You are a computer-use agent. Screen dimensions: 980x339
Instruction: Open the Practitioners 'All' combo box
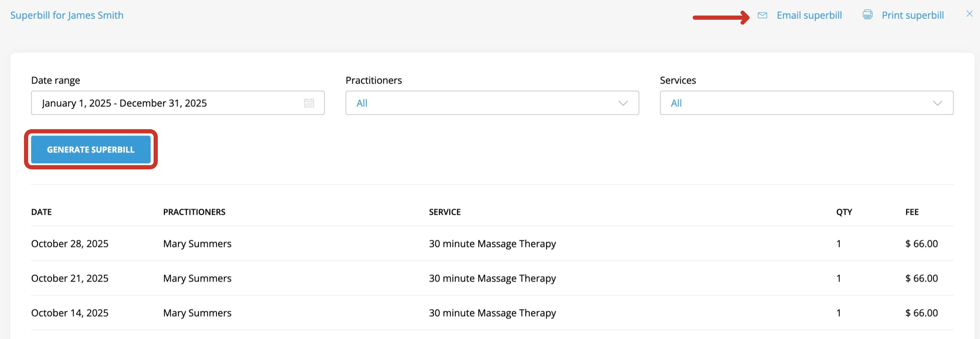click(x=492, y=103)
